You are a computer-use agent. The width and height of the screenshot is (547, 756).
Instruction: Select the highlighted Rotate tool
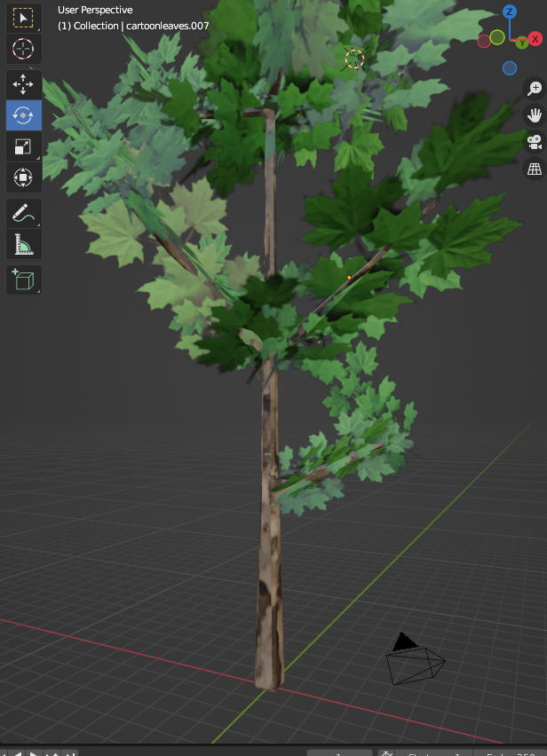pos(23,115)
